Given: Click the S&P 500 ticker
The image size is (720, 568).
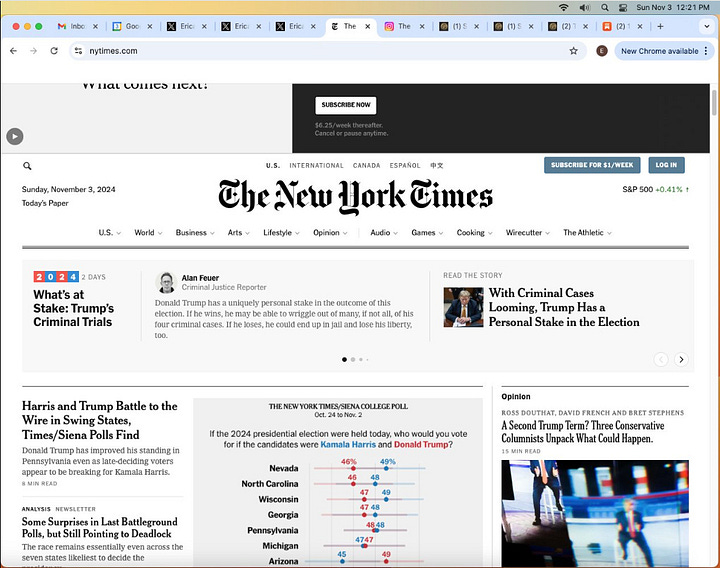Looking at the screenshot, I should [655, 189].
